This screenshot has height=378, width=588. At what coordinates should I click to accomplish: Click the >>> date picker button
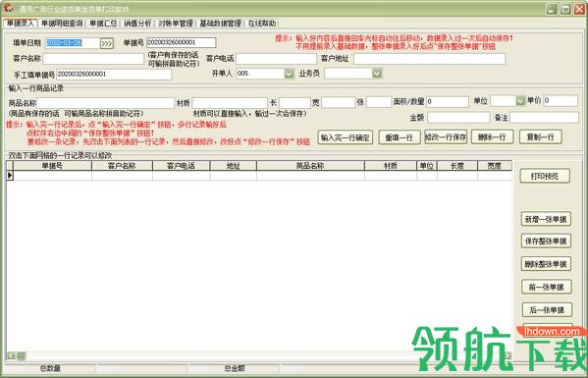tap(107, 43)
